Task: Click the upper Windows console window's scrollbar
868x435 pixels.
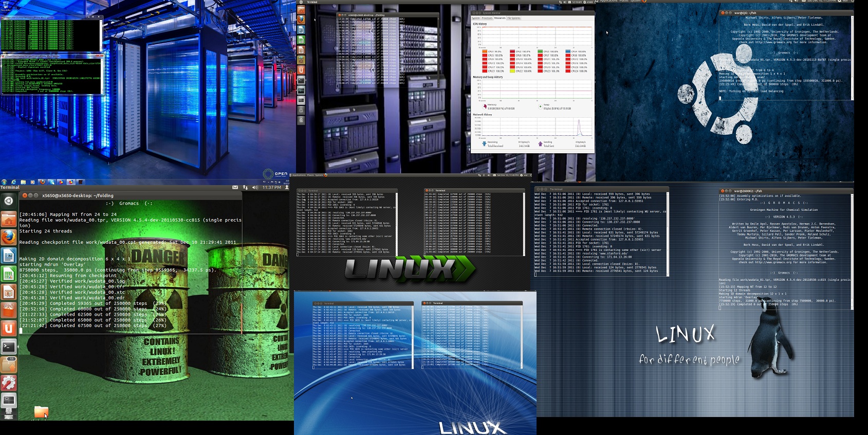Action: click(x=101, y=35)
